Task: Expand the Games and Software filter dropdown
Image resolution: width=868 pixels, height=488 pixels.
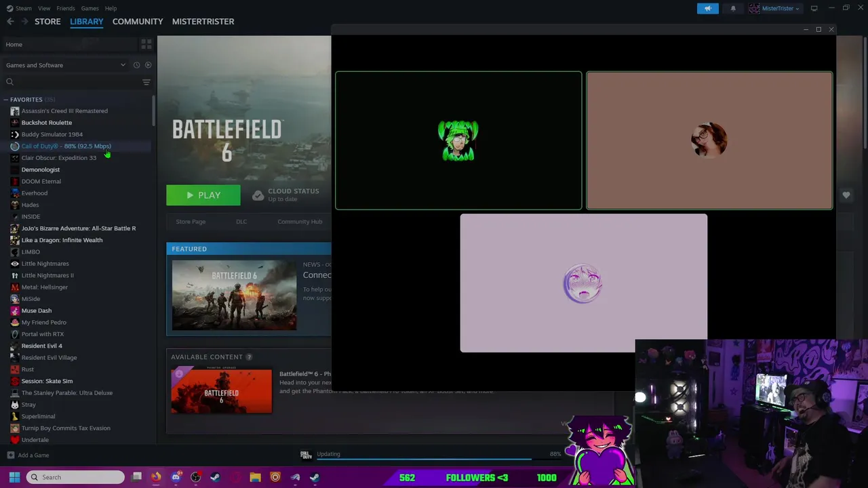Action: [66, 65]
